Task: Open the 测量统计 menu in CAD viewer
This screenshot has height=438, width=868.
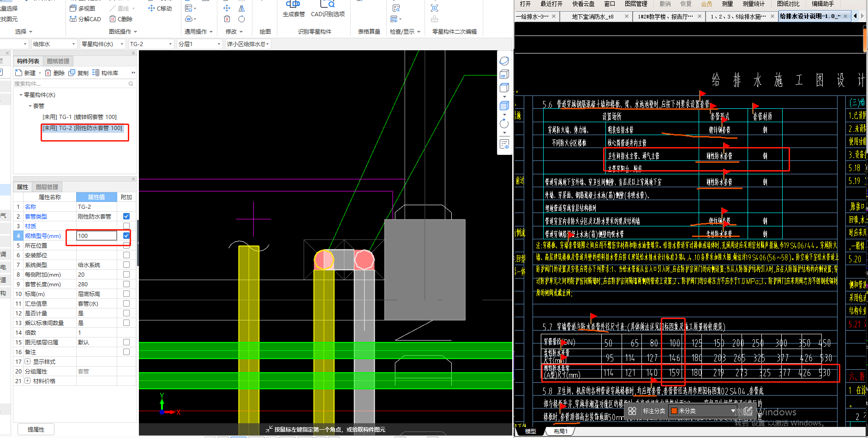Action: (754, 4)
